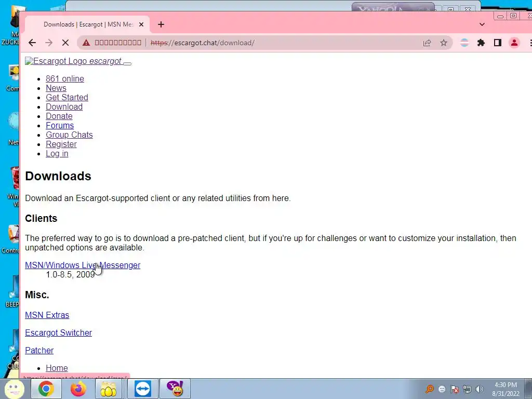The width and height of the screenshot is (532, 399).
Task: Open the Action Center flag tray icon
Action: tap(455, 389)
